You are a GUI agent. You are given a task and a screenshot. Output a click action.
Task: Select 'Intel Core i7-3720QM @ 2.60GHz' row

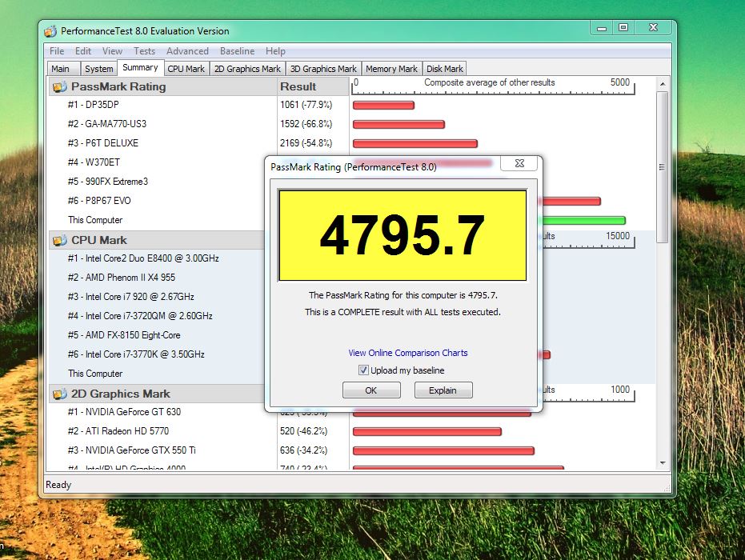point(140,316)
